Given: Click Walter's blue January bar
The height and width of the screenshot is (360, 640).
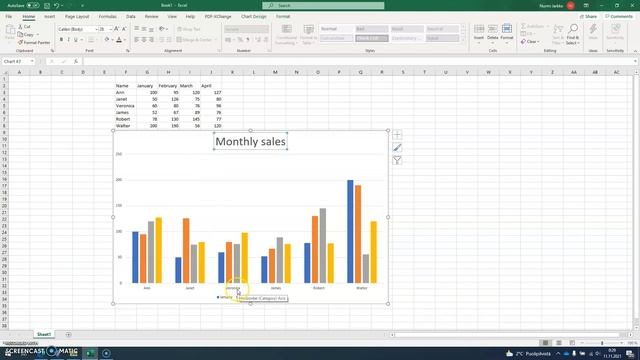Looking at the screenshot, I should (350, 231).
